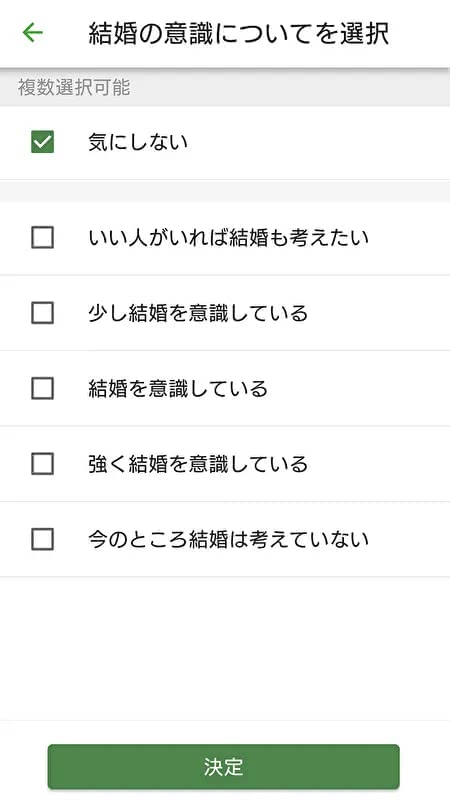Enable the 少し結婚を意識している checkbox
450x800 pixels.
coord(42,313)
